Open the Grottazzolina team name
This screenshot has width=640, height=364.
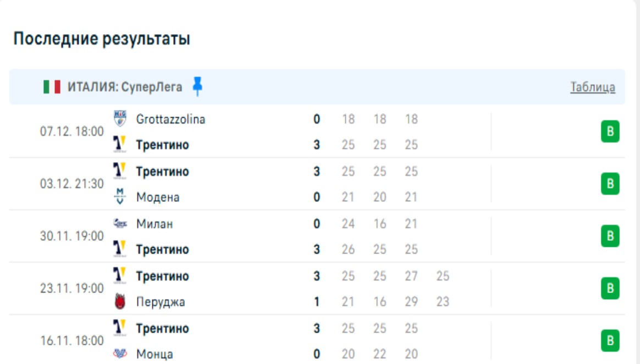point(170,119)
